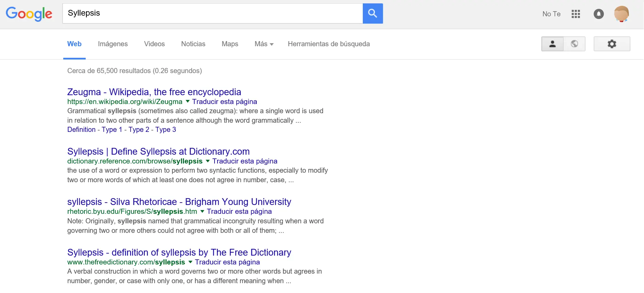Open the account profile avatar
This screenshot has width=644, height=293.
[622, 14]
